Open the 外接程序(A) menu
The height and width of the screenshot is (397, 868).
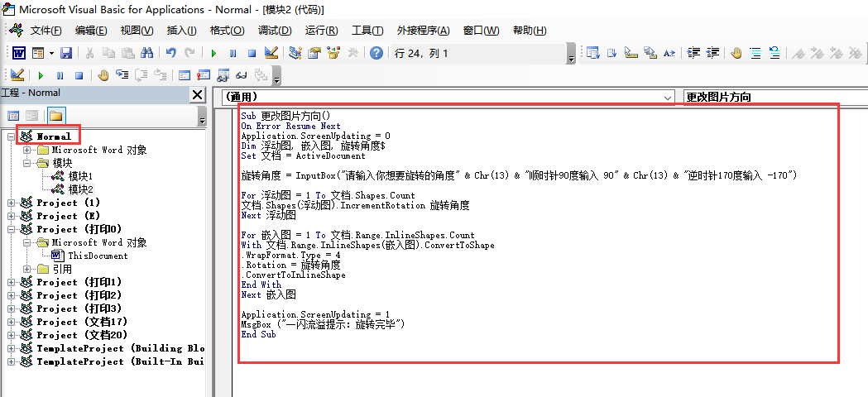pyautogui.click(x=424, y=31)
